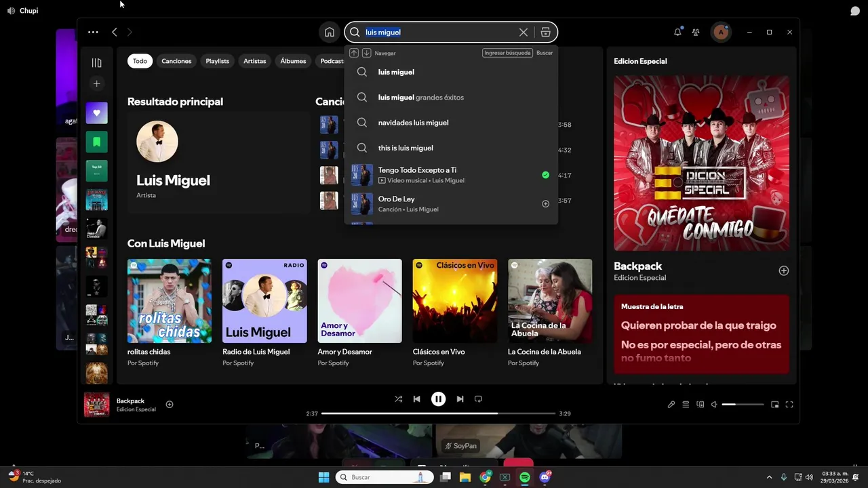Add Oro De Ley to library plus icon

pos(545,204)
